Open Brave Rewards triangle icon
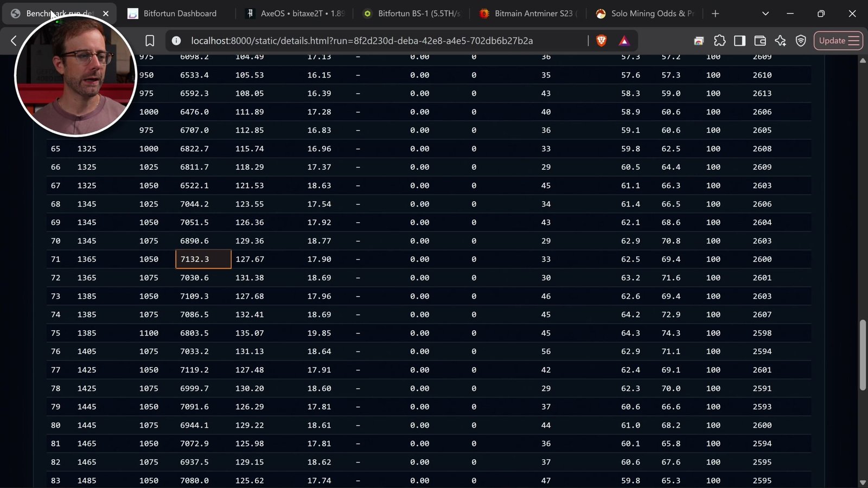868x488 pixels. click(624, 41)
